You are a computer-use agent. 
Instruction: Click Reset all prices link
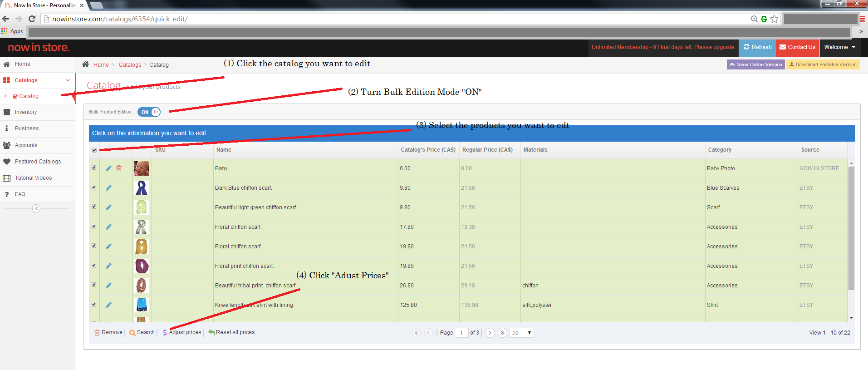click(235, 332)
